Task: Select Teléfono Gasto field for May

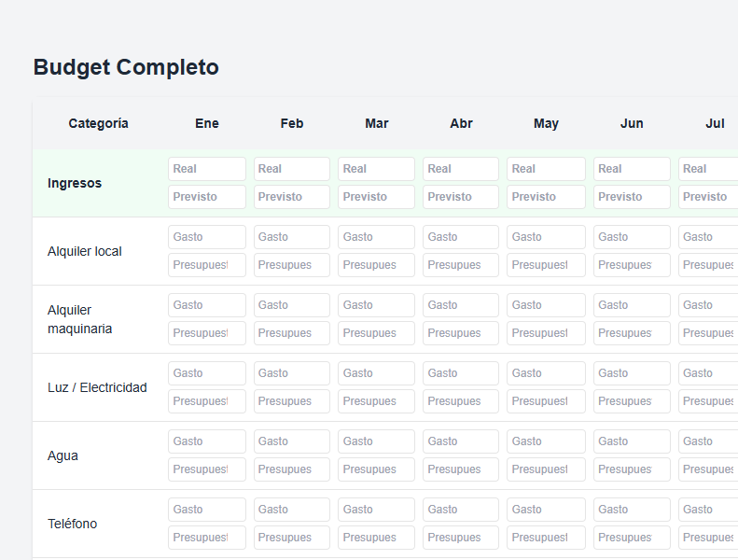Action: click(546, 510)
